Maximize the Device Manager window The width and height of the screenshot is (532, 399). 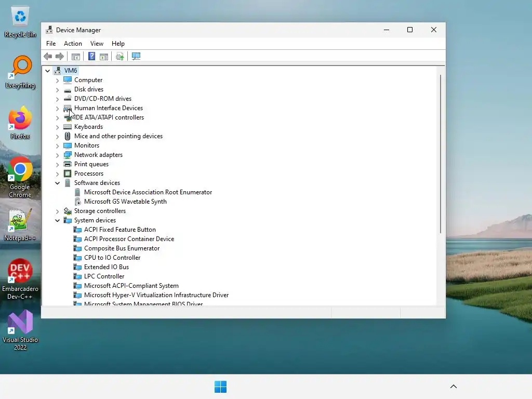410,30
